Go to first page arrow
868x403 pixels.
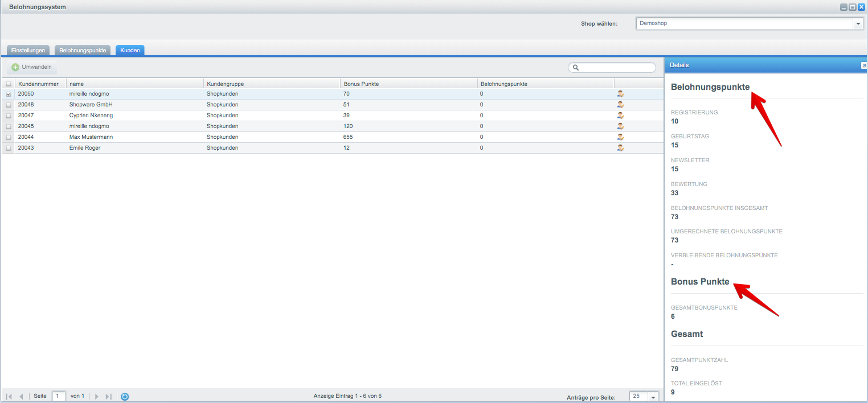point(9,396)
